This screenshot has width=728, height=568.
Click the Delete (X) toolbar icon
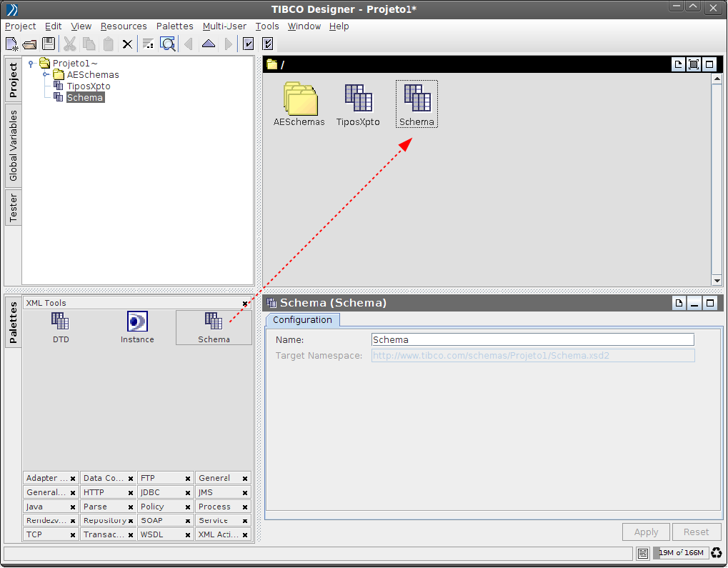(x=127, y=44)
